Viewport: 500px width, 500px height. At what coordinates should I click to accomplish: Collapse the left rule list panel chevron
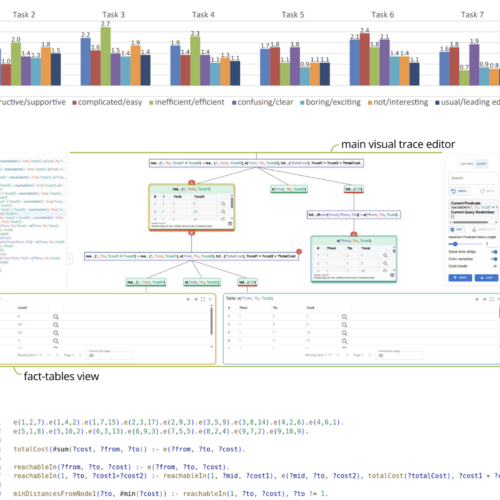(x=69, y=258)
